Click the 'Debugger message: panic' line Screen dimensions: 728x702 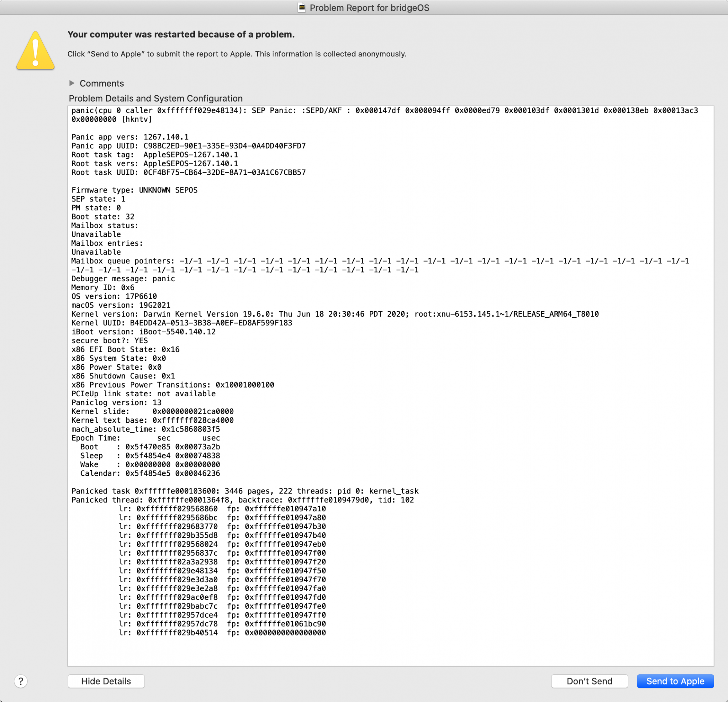(x=123, y=279)
